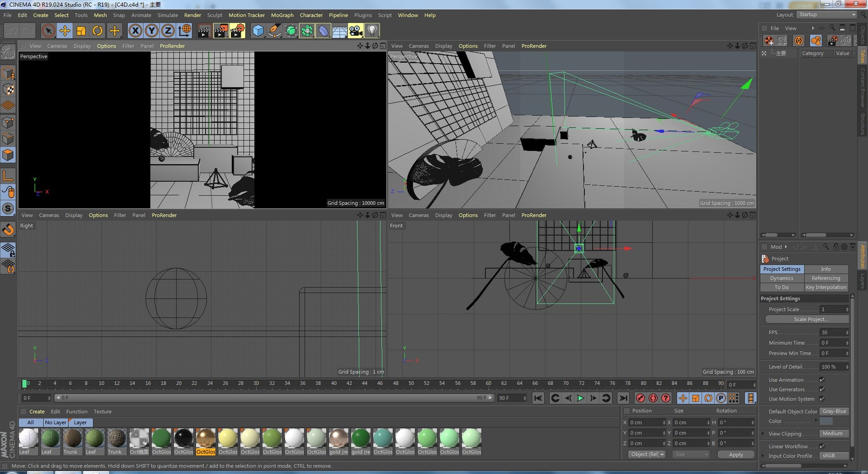Switch to the Dynamics tab
This screenshot has width=868, height=474.
(782, 278)
